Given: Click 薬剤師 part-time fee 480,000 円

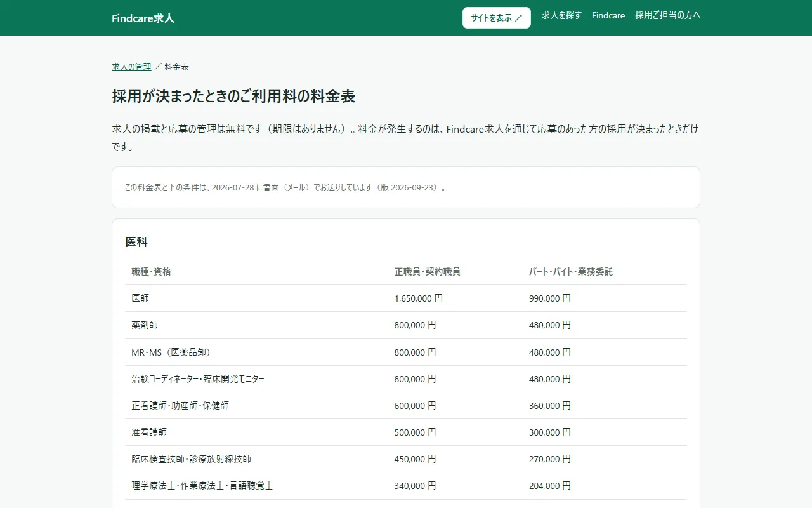Looking at the screenshot, I should click(x=550, y=325).
